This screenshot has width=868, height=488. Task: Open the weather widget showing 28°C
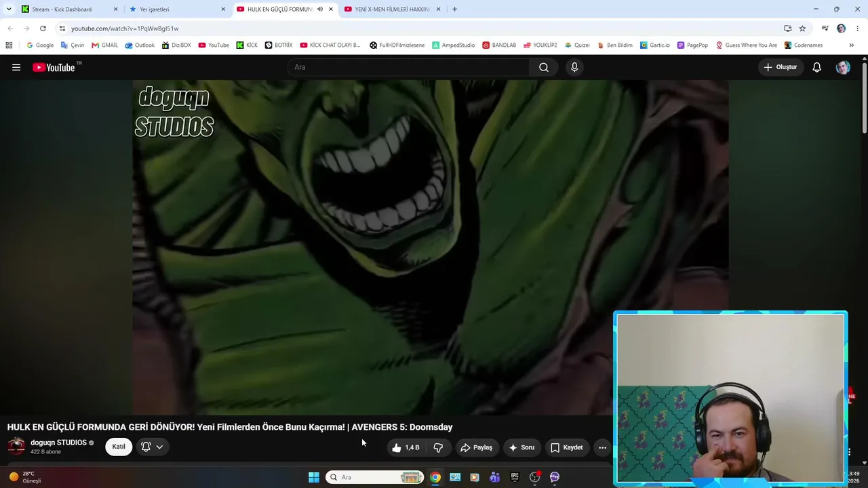point(25,477)
